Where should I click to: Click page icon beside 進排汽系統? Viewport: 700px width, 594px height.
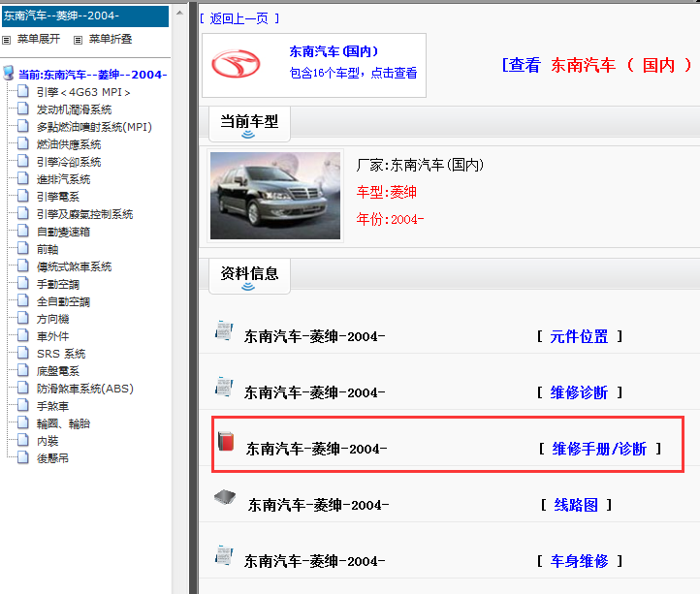(x=23, y=178)
